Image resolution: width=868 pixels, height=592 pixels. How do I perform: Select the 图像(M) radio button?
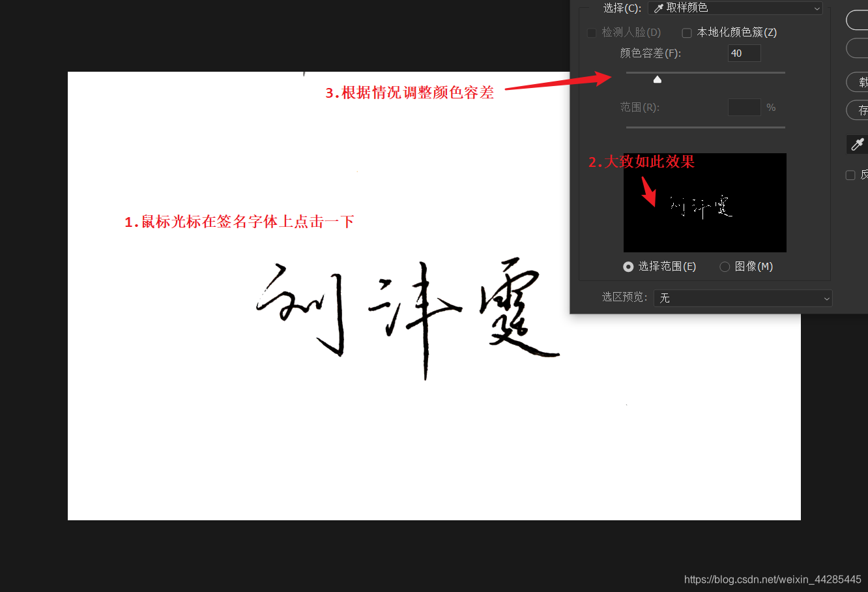click(725, 266)
